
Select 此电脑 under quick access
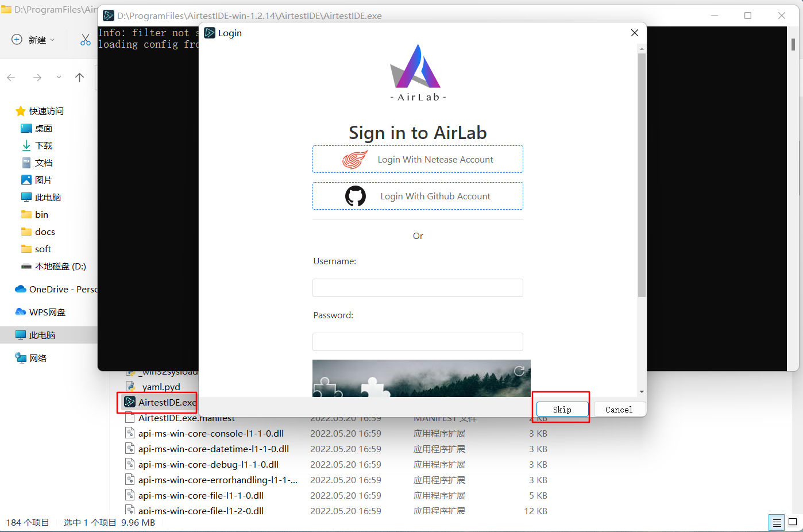coord(41,197)
